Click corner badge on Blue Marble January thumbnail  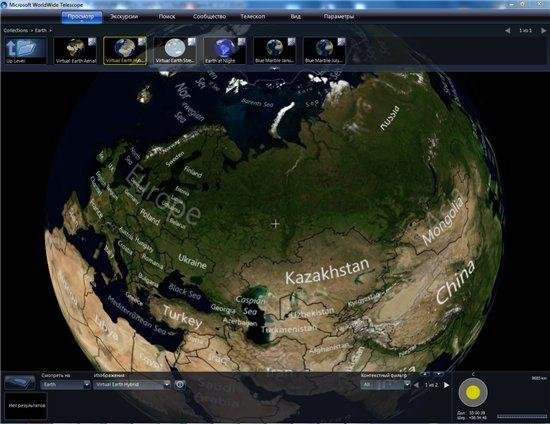(291, 42)
